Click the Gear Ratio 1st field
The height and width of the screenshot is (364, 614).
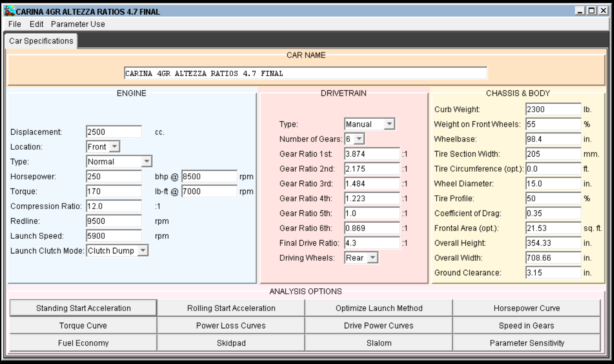tap(372, 154)
